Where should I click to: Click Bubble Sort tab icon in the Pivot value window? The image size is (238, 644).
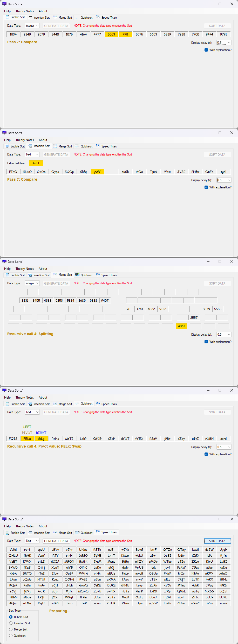[7, 404]
